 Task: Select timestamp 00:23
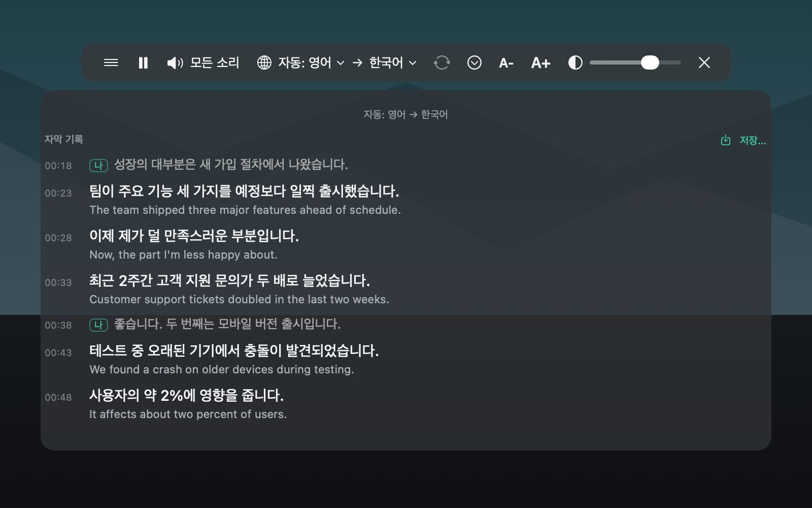point(58,193)
